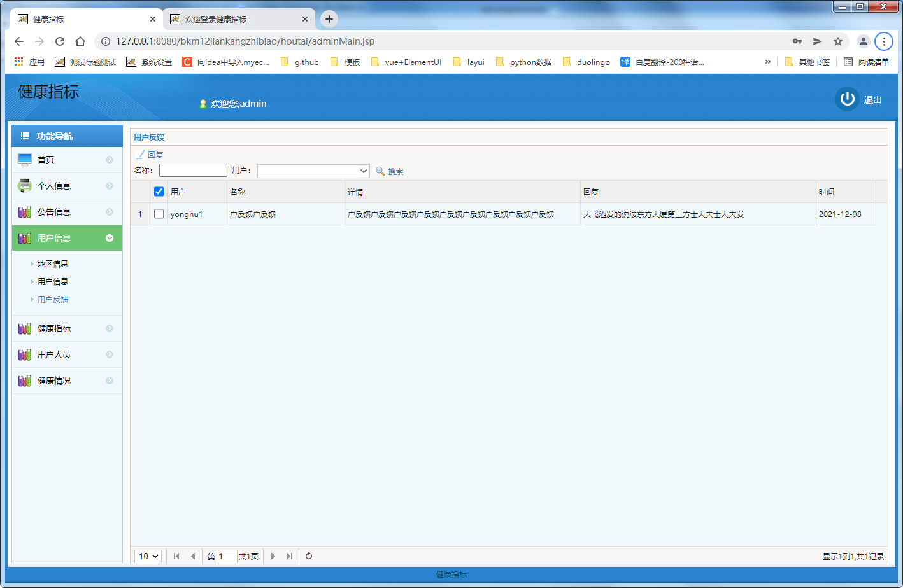Click the browser address bar URL
903x588 pixels.
pos(245,41)
